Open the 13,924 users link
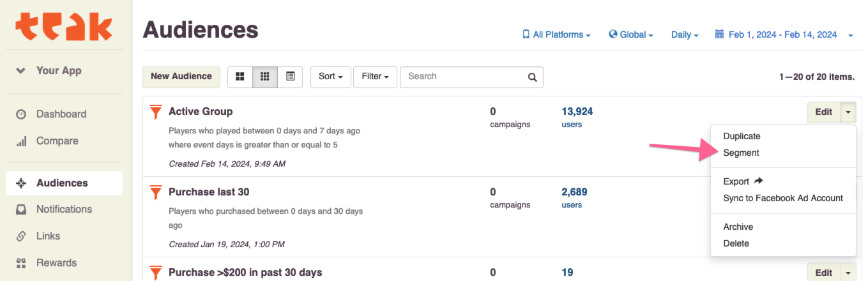Image resolution: width=868 pixels, height=281 pixels. (577, 112)
